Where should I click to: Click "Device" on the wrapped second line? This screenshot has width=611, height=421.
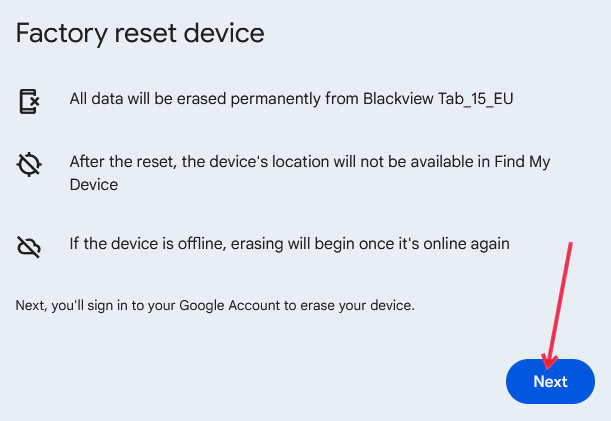pos(94,185)
